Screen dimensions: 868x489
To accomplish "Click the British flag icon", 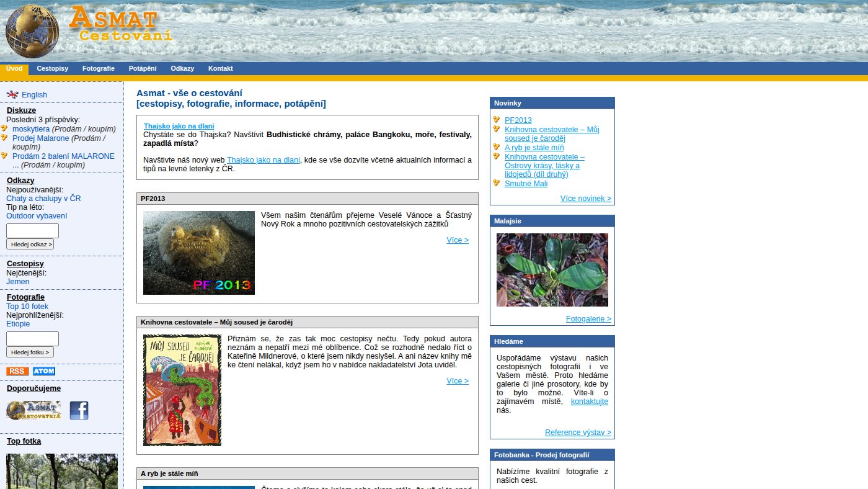I will click(12, 94).
